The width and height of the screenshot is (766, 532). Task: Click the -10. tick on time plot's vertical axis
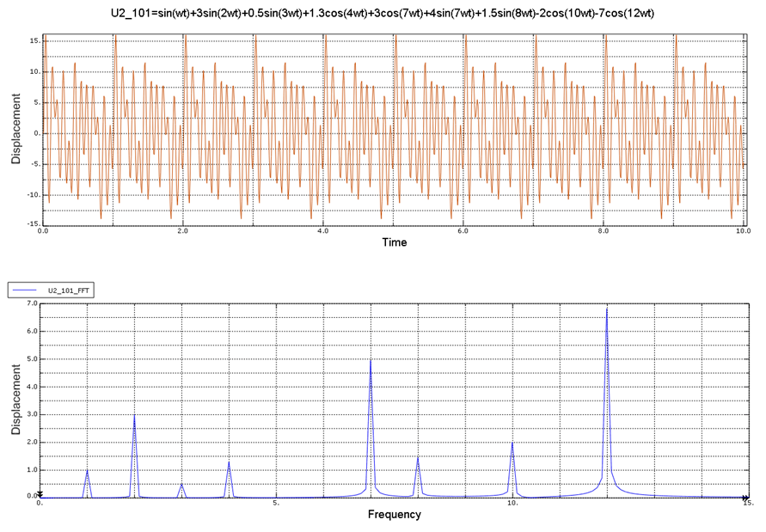[34, 194]
